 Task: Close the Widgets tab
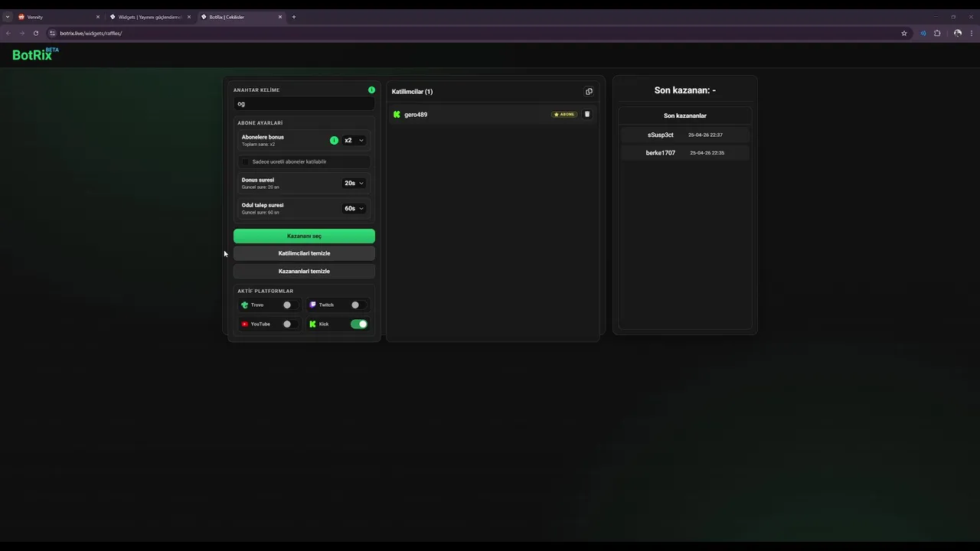tap(189, 17)
